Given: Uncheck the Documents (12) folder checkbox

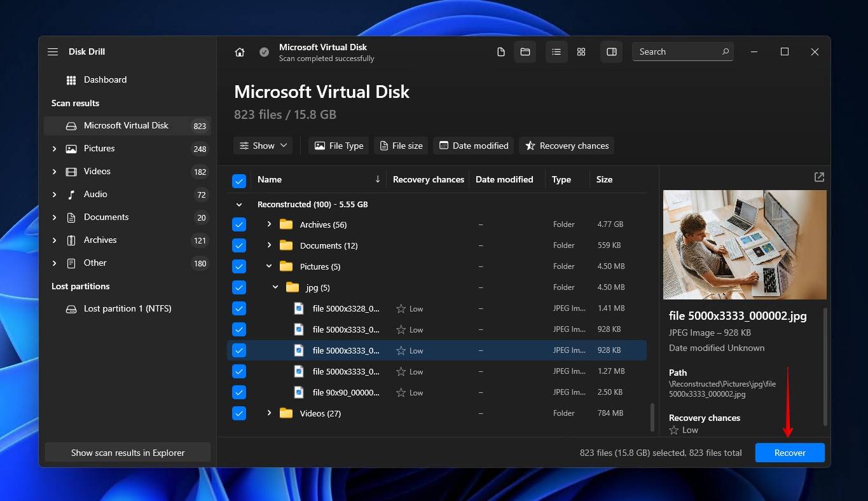Looking at the screenshot, I should click(239, 245).
